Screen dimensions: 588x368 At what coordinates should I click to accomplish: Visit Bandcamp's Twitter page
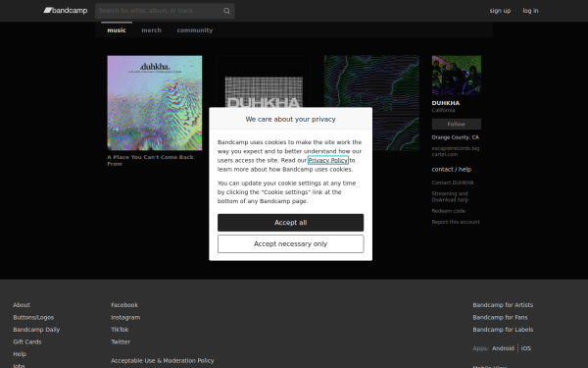pos(121,342)
